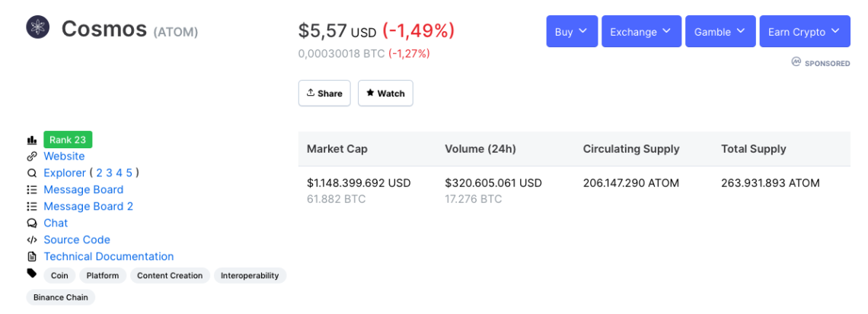
Task: Click the magnifier icon beside Explorer
Action: click(x=32, y=173)
